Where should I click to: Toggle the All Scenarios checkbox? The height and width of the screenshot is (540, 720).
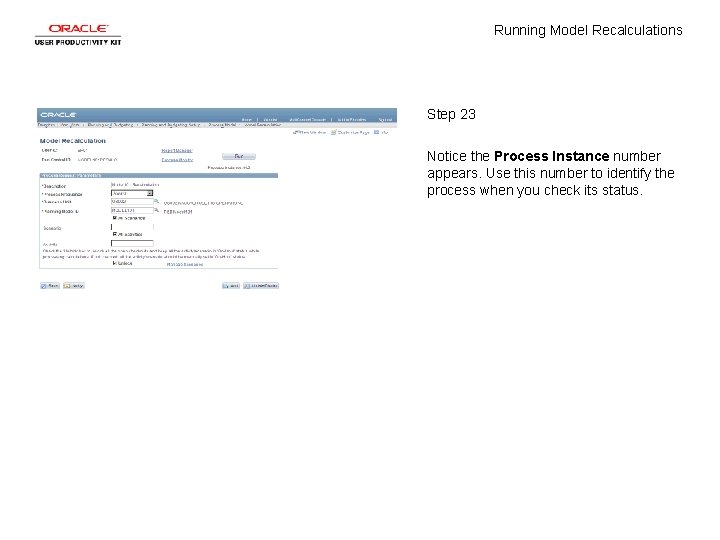[x=114, y=218]
